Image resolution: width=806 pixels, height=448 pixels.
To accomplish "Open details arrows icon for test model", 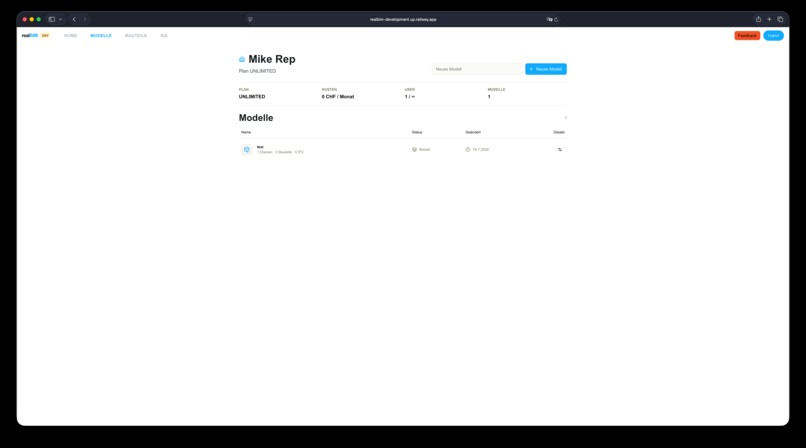I will (560, 150).
